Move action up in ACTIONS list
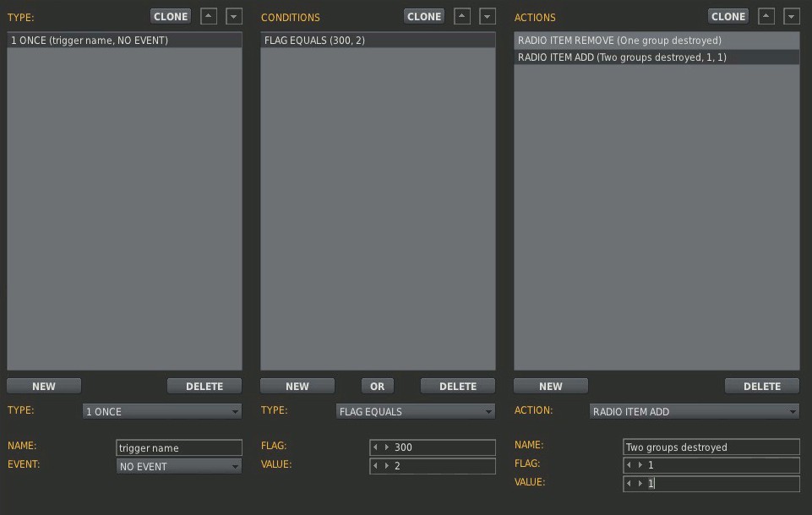 click(766, 16)
